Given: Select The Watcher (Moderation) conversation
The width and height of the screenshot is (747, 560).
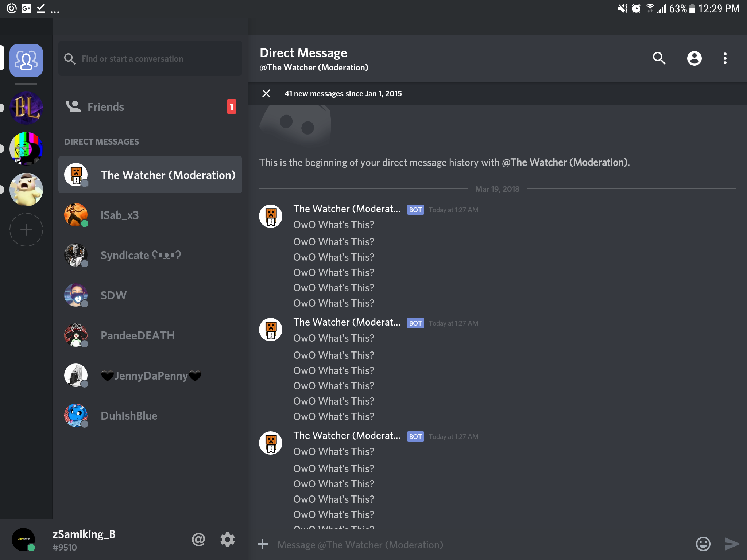Looking at the screenshot, I should [150, 175].
